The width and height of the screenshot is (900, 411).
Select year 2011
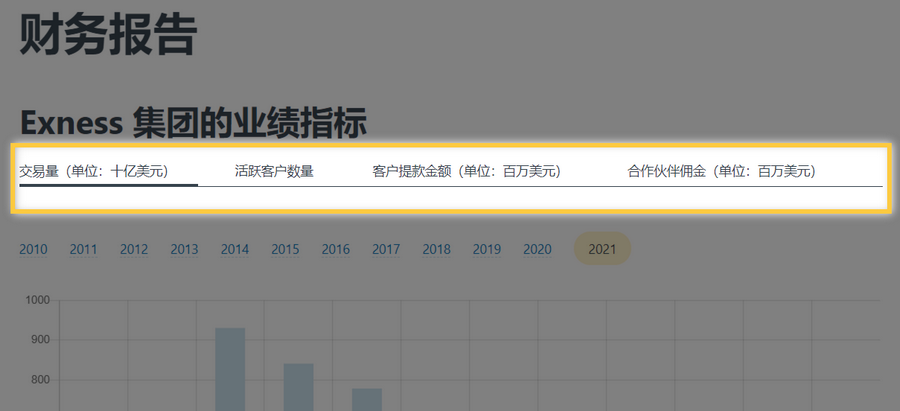(x=83, y=249)
